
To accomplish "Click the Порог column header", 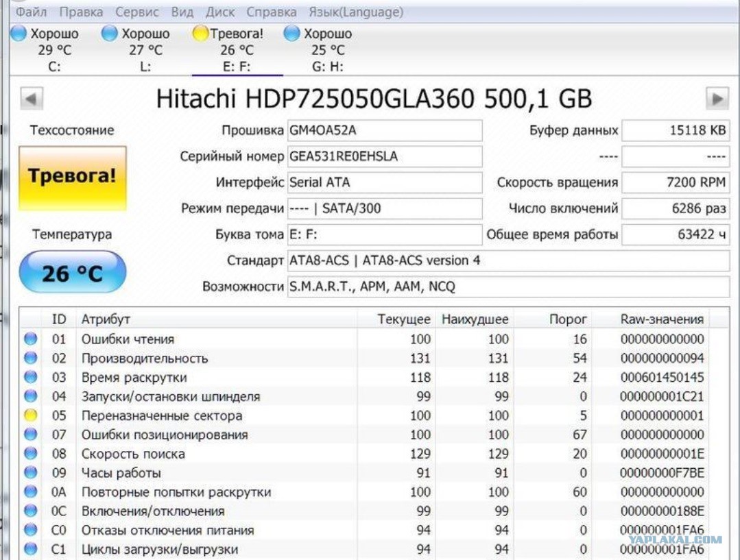I will (x=553, y=319).
